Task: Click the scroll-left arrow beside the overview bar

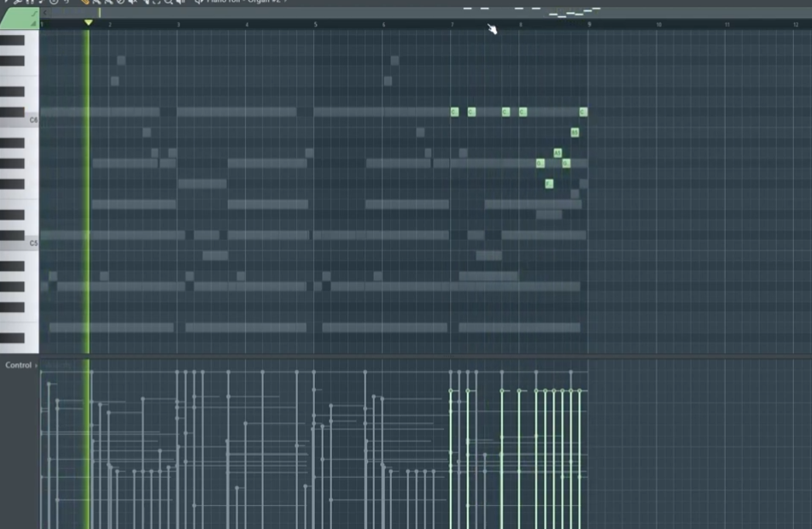Action: point(45,13)
